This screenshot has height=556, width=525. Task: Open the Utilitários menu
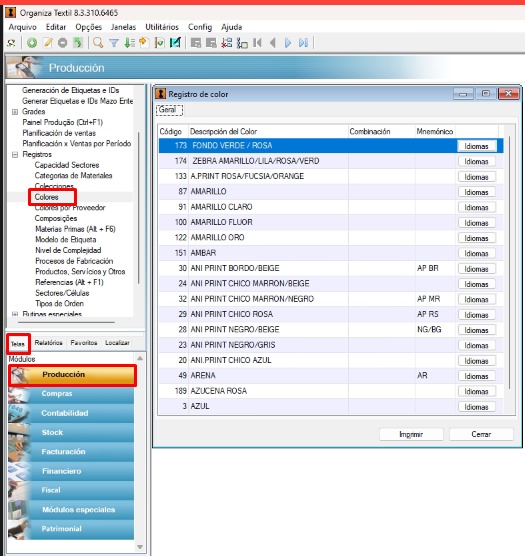pos(162,27)
